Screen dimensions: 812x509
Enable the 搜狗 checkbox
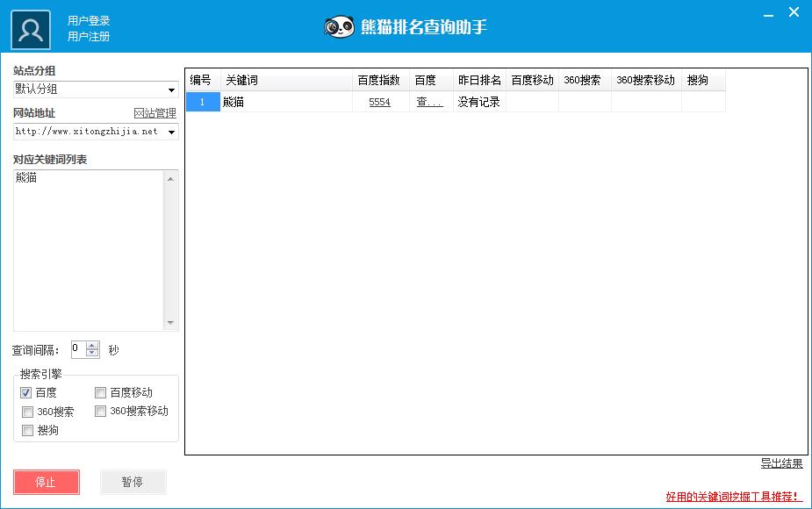28,430
